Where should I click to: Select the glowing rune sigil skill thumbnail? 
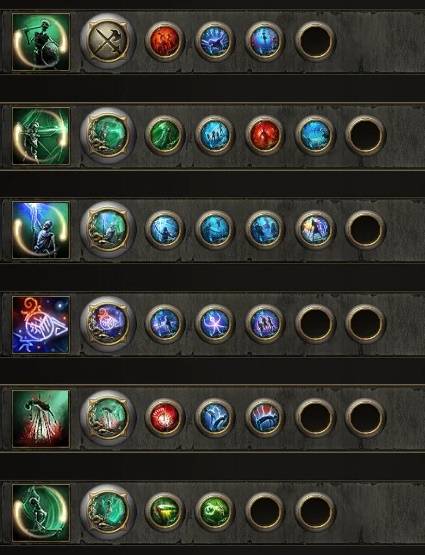(41, 325)
